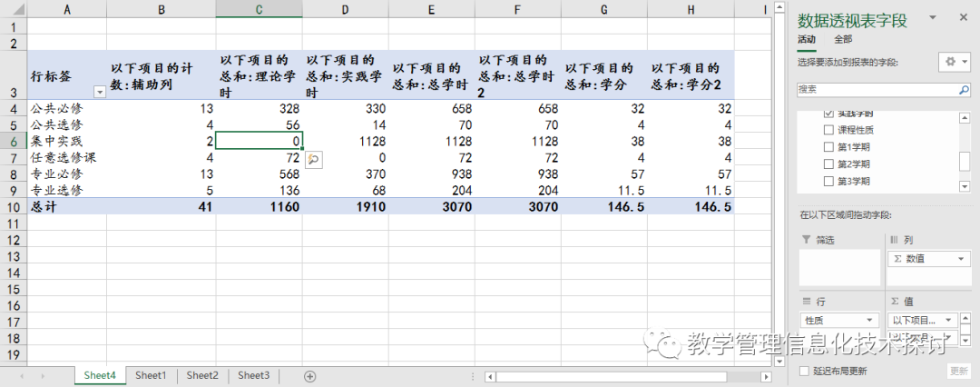Select the 总计 cell
The image size is (980, 387).
pyautogui.click(x=67, y=206)
